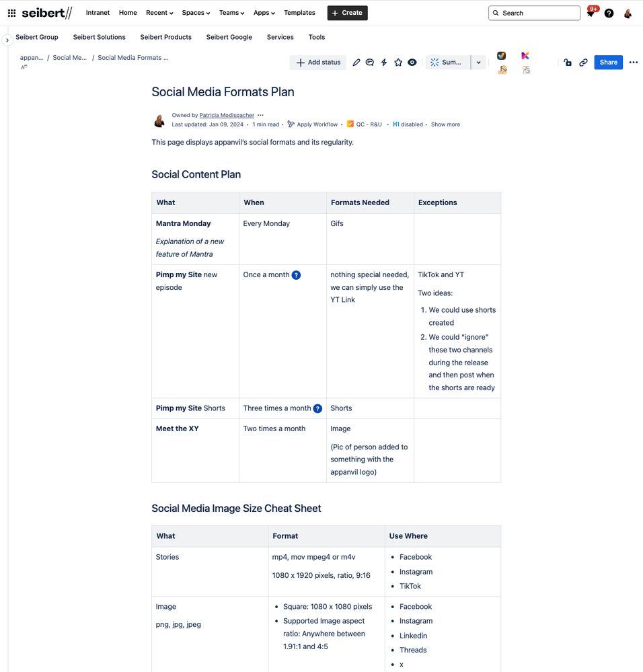Open the Seibert Group menu item

point(37,37)
